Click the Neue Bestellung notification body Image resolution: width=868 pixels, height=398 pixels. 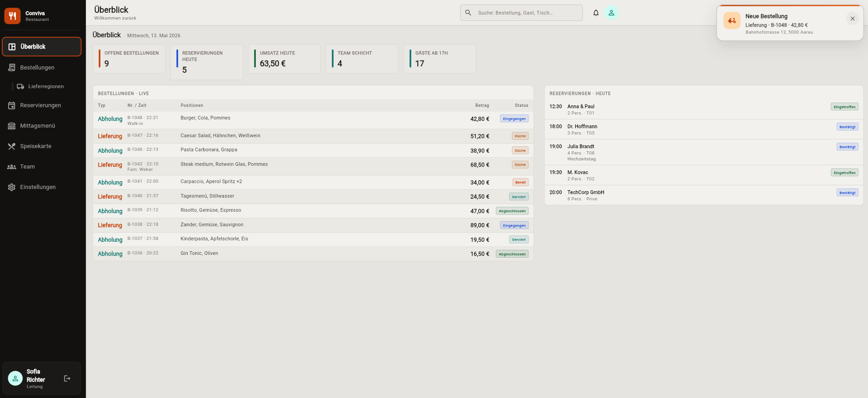(790, 23)
